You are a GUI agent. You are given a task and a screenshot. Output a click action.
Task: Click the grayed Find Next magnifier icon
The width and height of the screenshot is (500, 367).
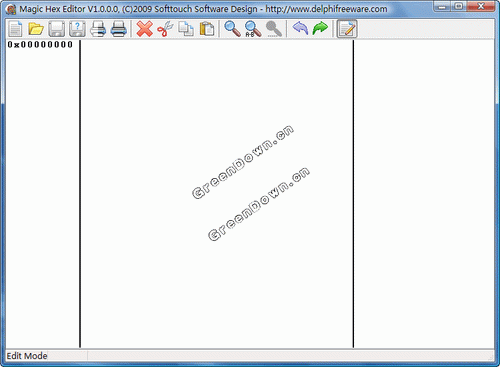point(274,29)
